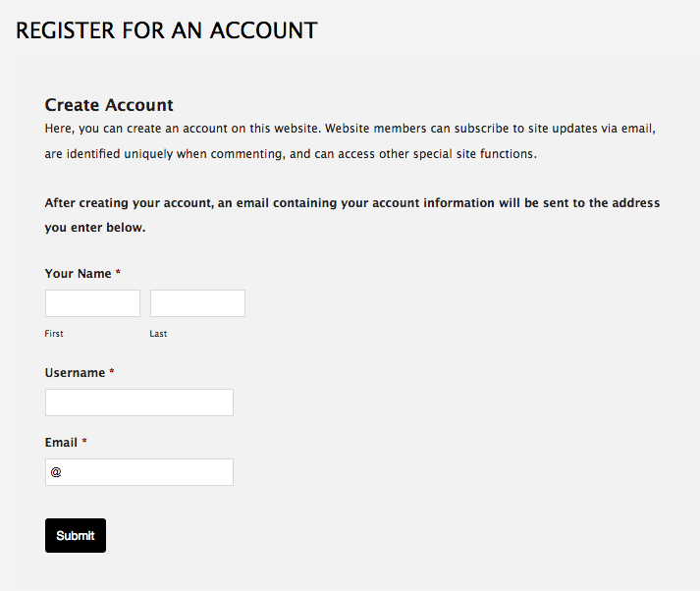
Task: Click the bold "you enter below." text
Action: tap(95, 228)
